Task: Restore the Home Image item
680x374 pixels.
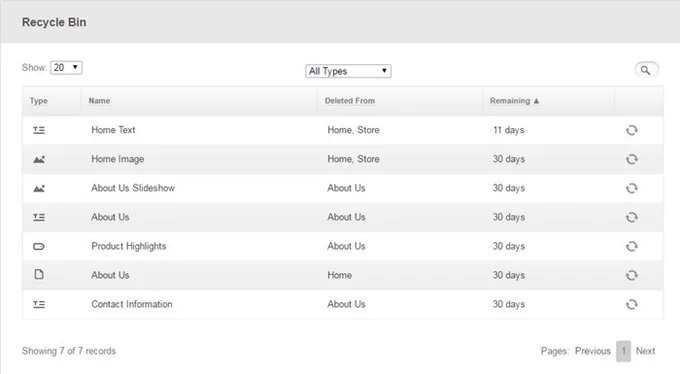Action: (x=631, y=159)
